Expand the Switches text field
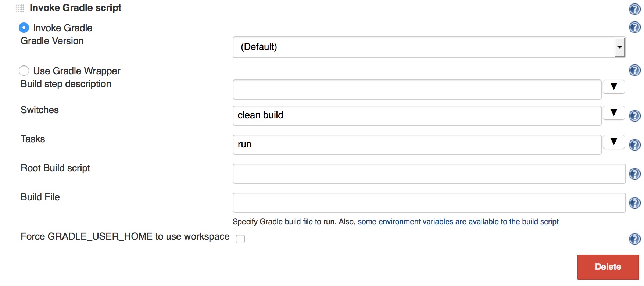Screen dimensions: 644x286 point(613,113)
